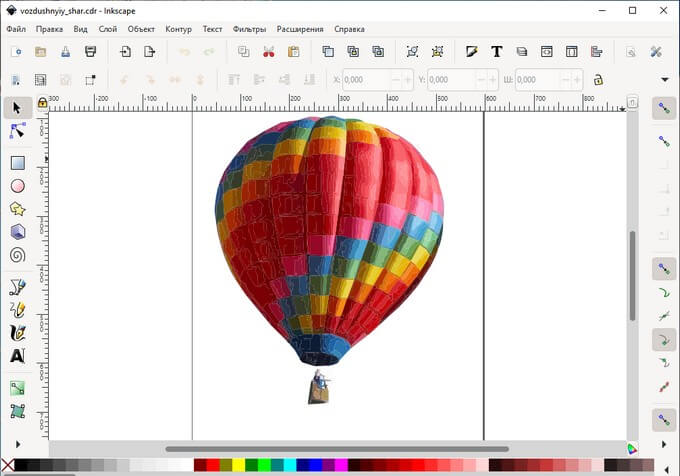Select the Selector arrow tool
The image size is (680, 476).
(17, 108)
